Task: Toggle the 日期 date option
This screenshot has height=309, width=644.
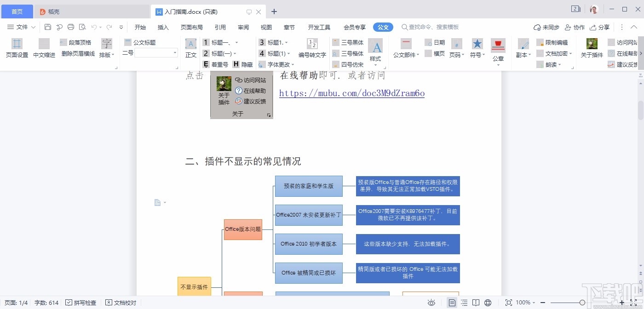Action: click(436, 42)
